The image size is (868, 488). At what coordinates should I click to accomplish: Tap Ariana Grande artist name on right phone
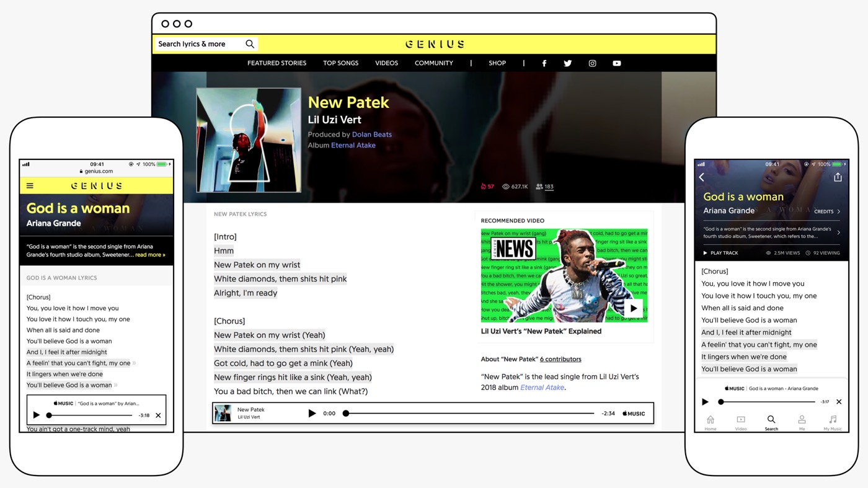729,211
